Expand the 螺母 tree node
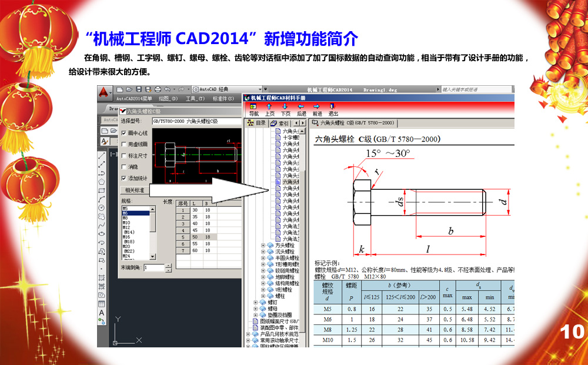This screenshot has width=588, height=365. 256,309
